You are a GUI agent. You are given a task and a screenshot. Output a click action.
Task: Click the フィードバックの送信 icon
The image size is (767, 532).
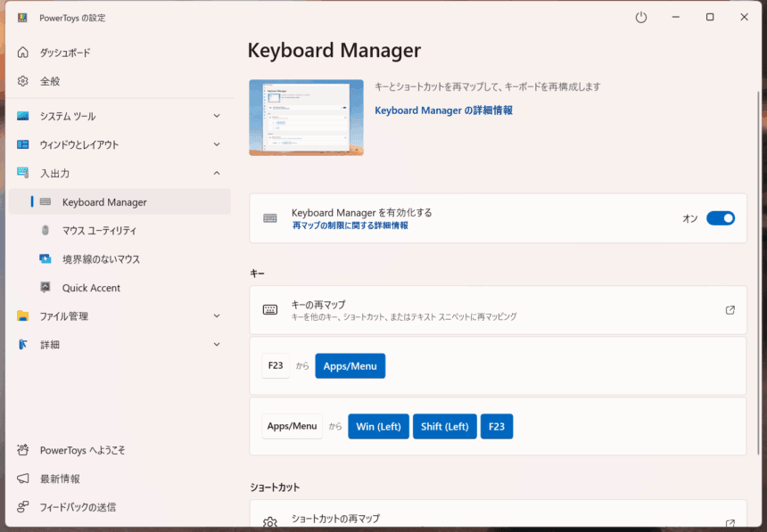[23, 506]
